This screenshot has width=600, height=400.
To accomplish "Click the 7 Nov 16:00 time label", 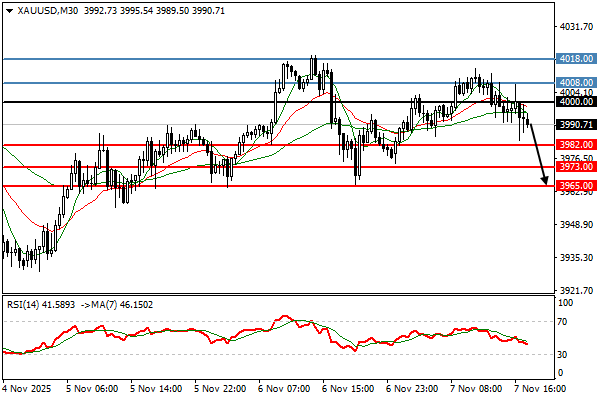I will [x=539, y=386].
